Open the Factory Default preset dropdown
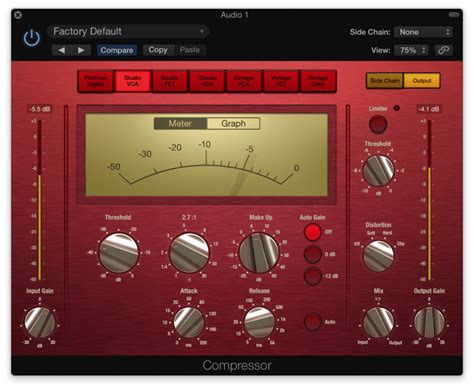Screen dimensions: 474x389 128,32
